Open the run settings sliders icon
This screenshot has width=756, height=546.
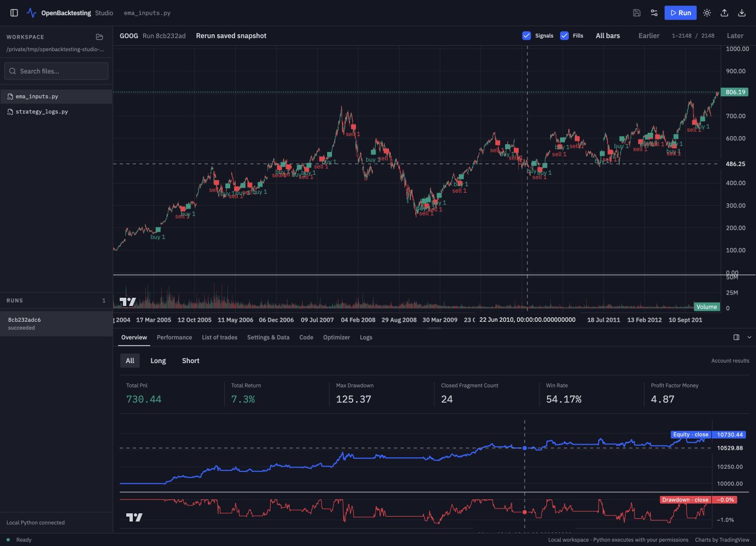pos(654,13)
